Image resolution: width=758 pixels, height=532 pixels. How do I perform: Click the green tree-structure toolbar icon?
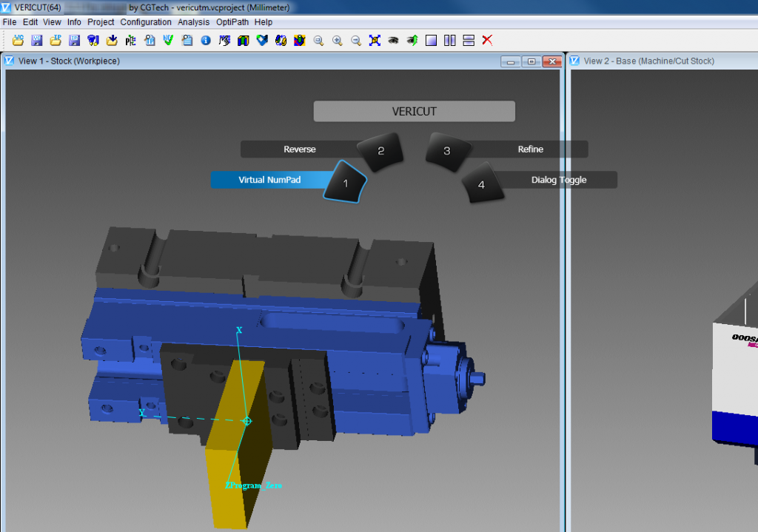[x=130, y=41]
